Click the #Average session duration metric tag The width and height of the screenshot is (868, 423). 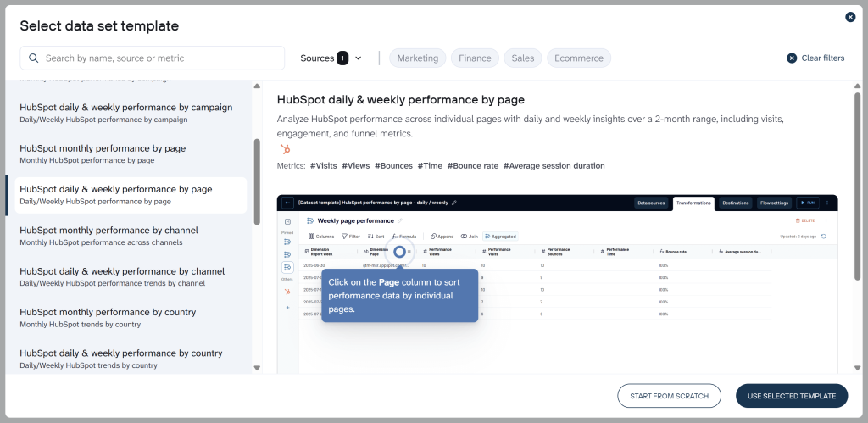(554, 165)
